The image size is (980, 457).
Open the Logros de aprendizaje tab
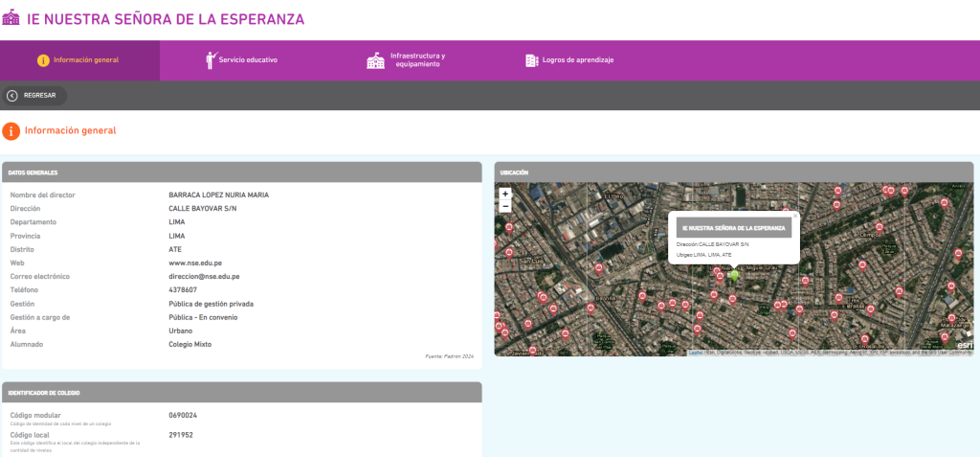pos(577,60)
